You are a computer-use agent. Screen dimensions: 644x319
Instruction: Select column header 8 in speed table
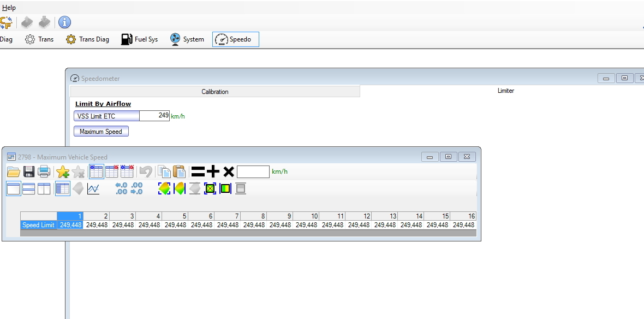(x=253, y=216)
